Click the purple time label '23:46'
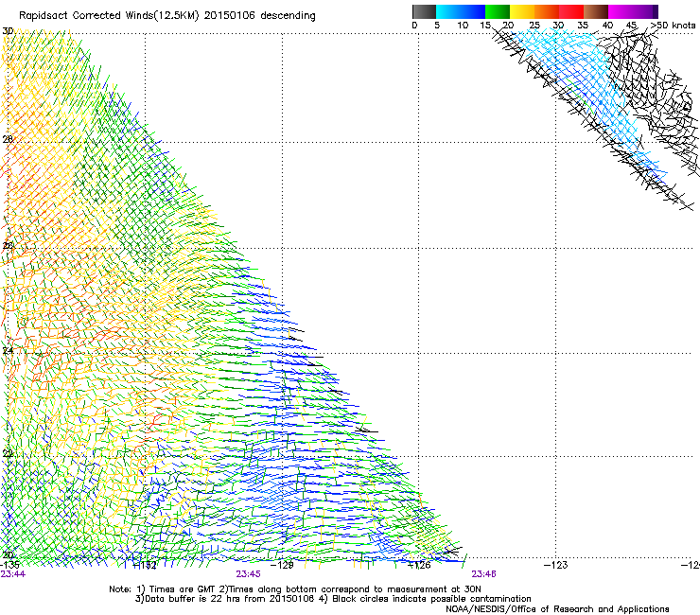The width and height of the screenshot is (700, 615). pos(484,574)
